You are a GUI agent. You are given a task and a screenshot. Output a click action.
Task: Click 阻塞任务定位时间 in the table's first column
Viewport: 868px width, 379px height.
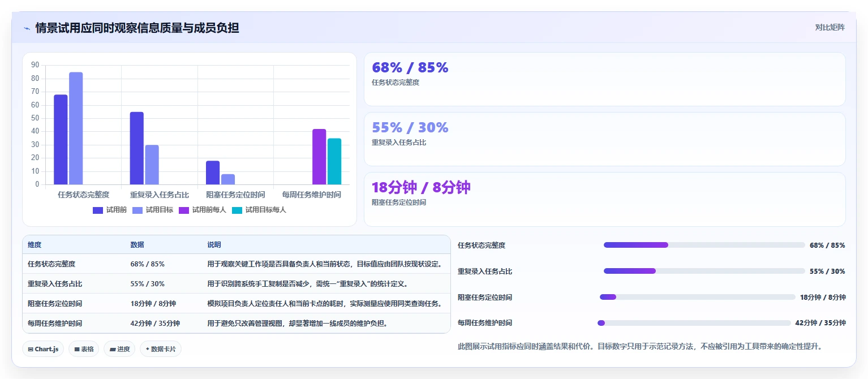55,304
